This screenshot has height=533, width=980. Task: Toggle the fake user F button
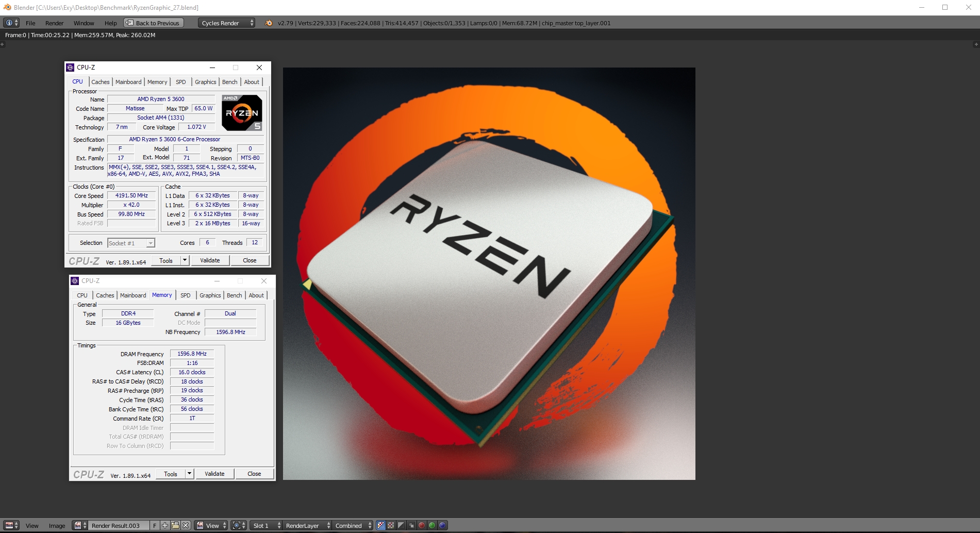coord(154,525)
